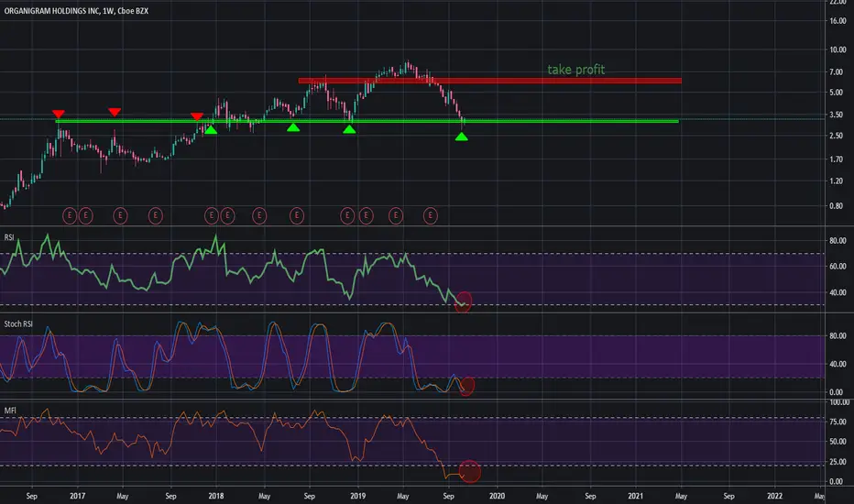Viewport: 854px width, 504px height.
Task: Open the first earnings E marker
Action: (69, 215)
